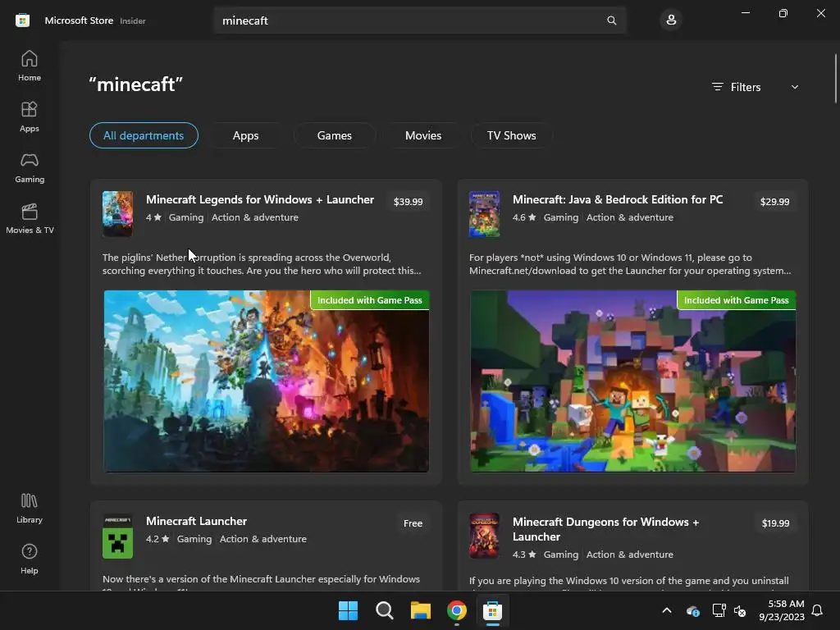
Task: Click the display network tray icon
Action: pyautogui.click(x=719, y=610)
